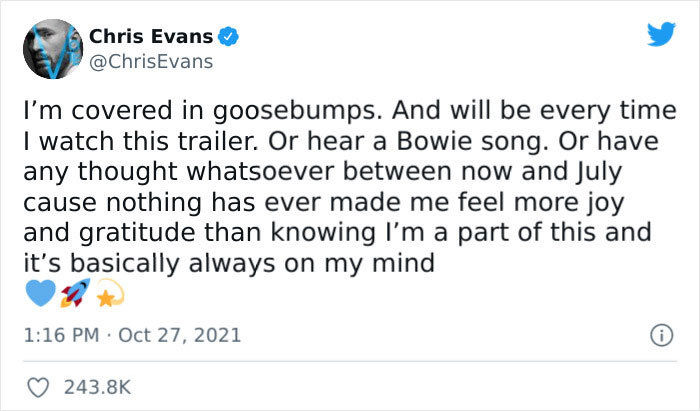Visit the @ChrisEvans handle link
This screenshot has height=411, width=700.
[x=151, y=61]
